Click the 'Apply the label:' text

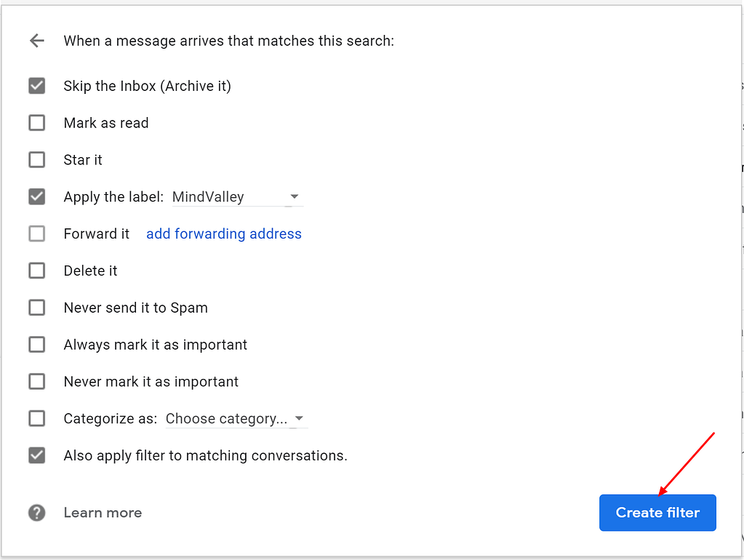pos(114,196)
